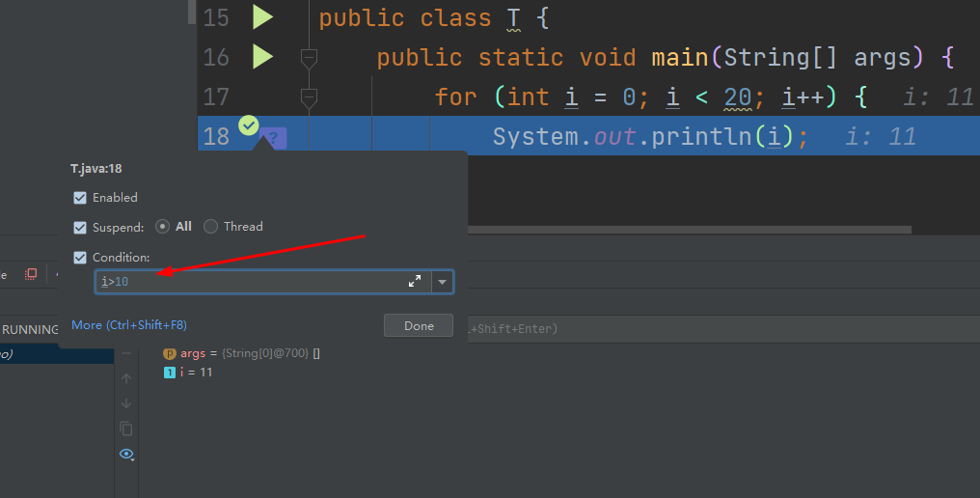Select the args variable row

[x=241, y=353]
